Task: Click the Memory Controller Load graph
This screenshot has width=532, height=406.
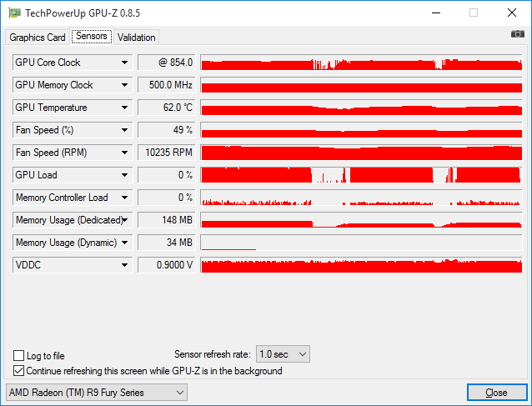Action: coord(361,198)
